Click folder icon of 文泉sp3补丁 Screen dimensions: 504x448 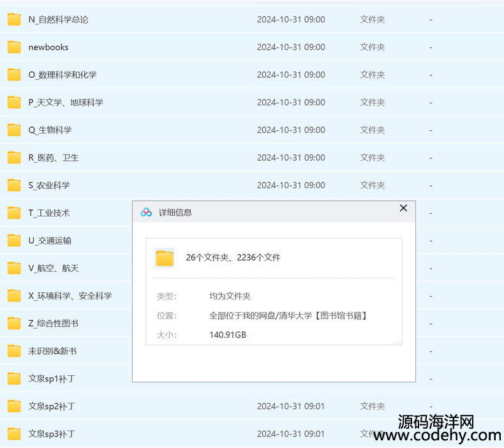(14, 434)
